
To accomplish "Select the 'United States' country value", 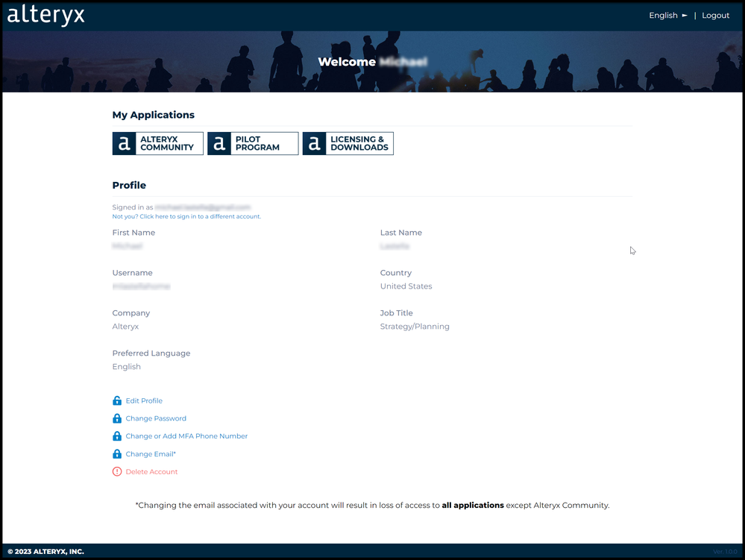I will pos(406,286).
